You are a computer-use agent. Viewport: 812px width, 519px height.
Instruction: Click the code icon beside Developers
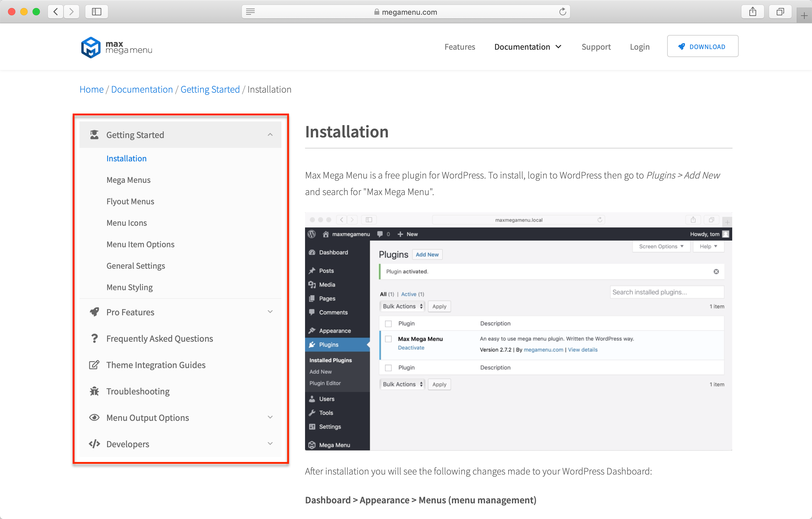tap(95, 444)
